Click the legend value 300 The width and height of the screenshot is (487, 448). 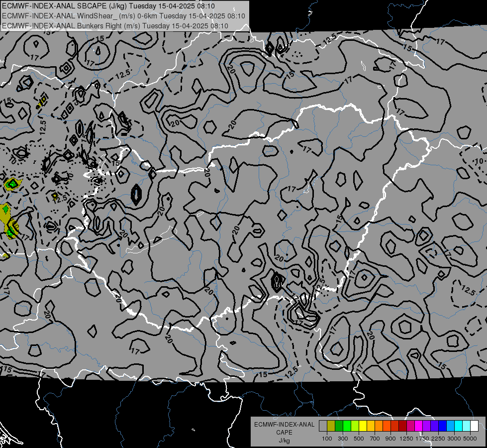pos(343,439)
